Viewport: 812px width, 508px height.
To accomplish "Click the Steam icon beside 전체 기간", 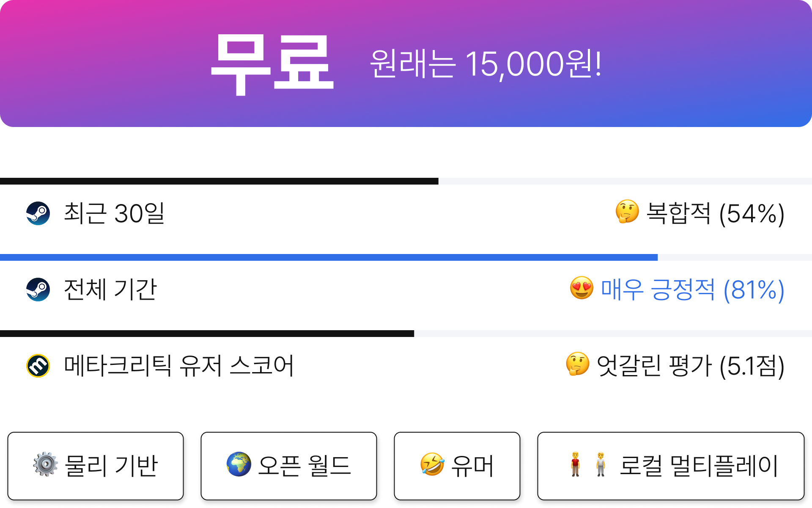I will coord(38,290).
